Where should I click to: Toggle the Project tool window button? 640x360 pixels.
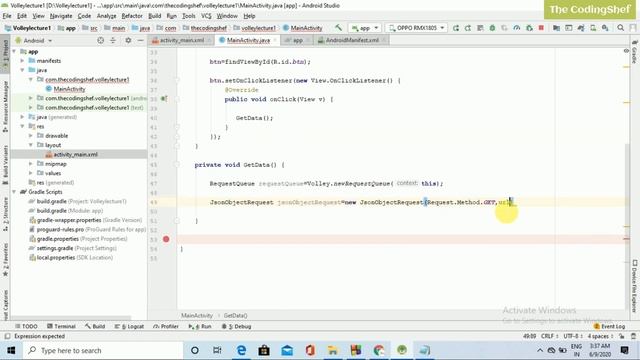pyautogui.click(x=5, y=54)
